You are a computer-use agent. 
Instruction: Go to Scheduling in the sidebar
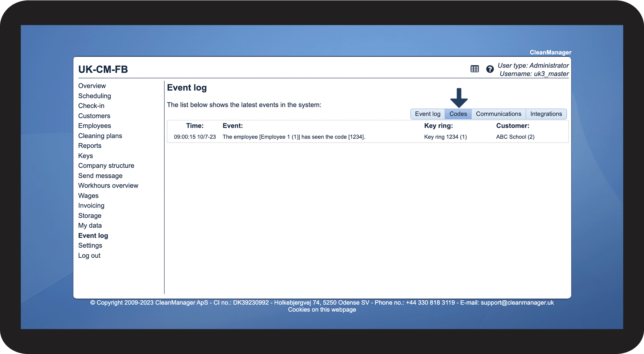pos(94,96)
